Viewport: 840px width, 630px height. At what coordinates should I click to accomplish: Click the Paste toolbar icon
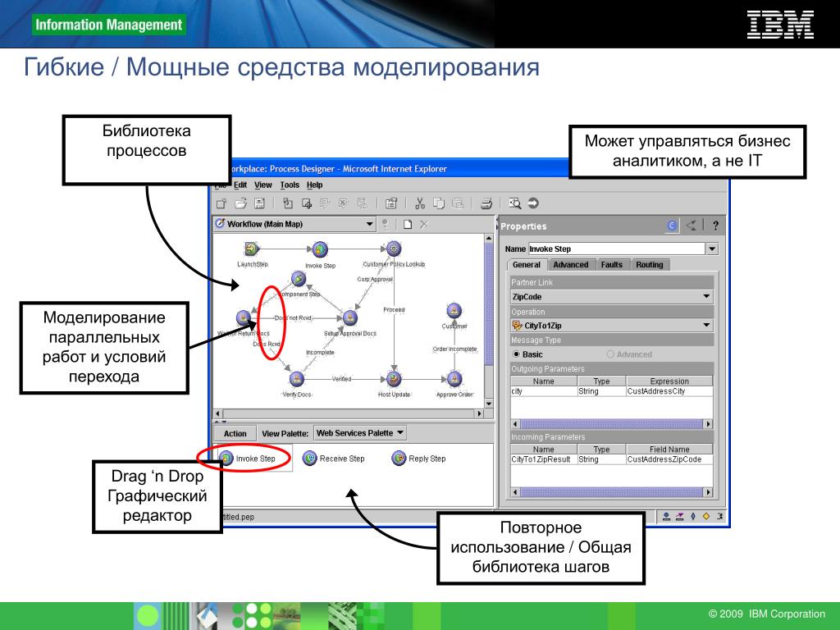[x=458, y=203]
